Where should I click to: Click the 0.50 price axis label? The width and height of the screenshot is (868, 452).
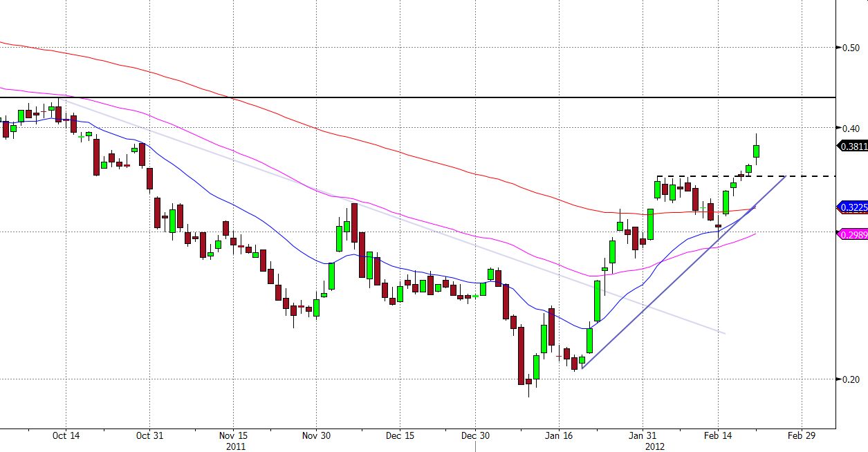tap(850, 48)
